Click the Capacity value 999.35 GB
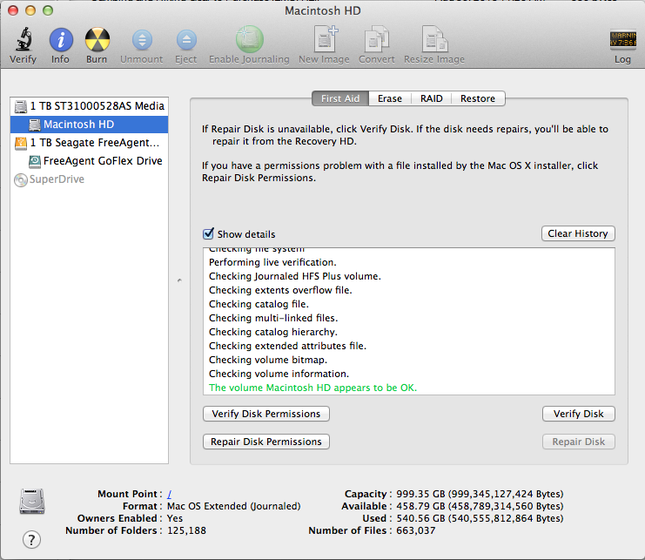This screenshot has height=560, width=645. pos(480,494)
